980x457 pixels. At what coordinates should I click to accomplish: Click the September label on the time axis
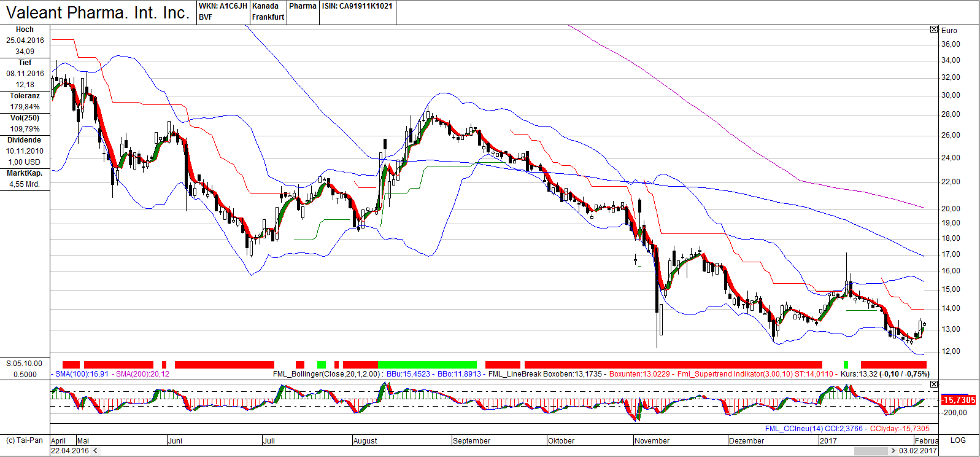471,441
